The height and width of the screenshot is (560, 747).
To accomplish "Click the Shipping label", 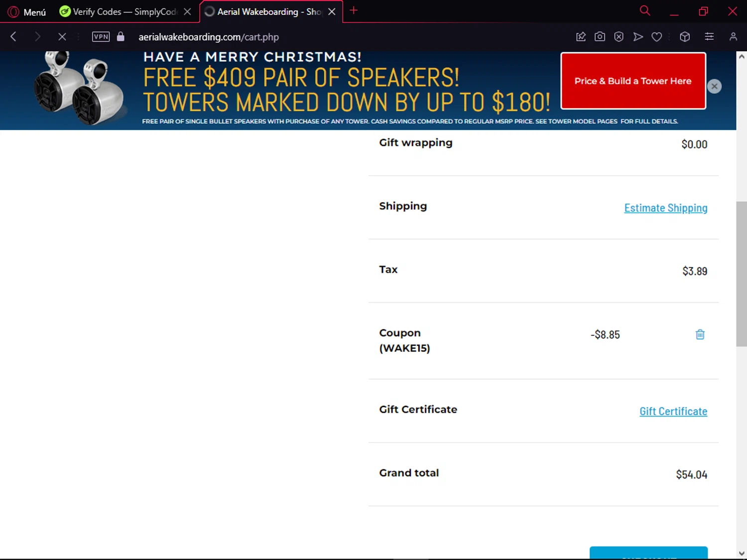I will click(403, 206).
